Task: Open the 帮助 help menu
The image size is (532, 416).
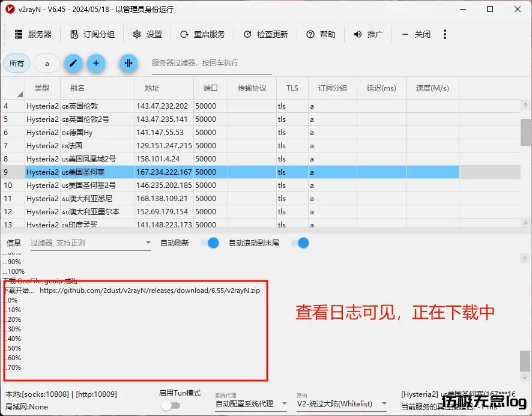Action: 321,34
